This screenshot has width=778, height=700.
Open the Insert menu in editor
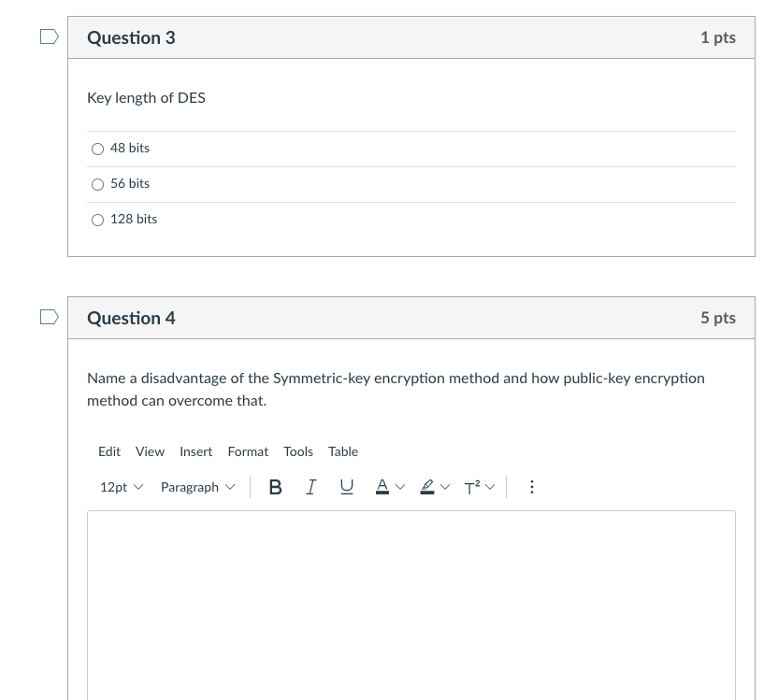coord(196,451)
